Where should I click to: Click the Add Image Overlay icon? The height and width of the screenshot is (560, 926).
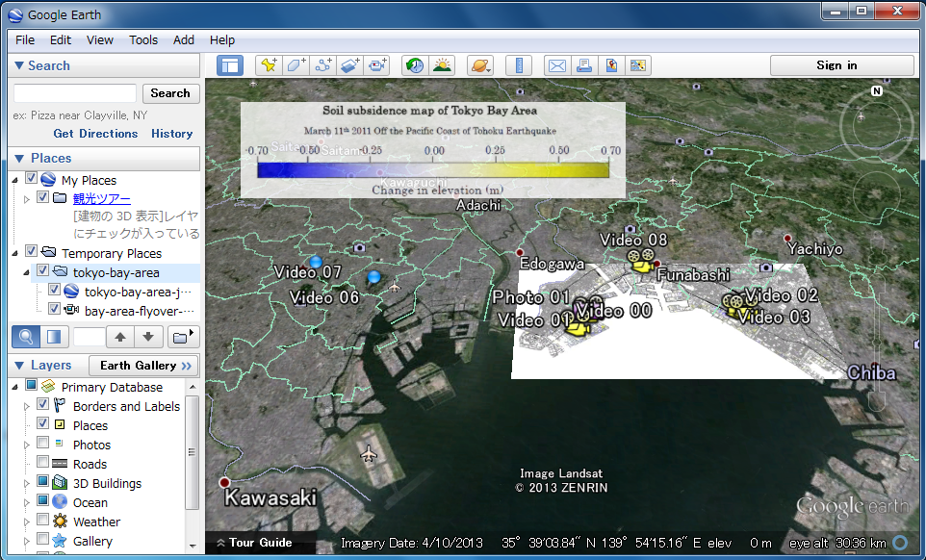(350, 65)
